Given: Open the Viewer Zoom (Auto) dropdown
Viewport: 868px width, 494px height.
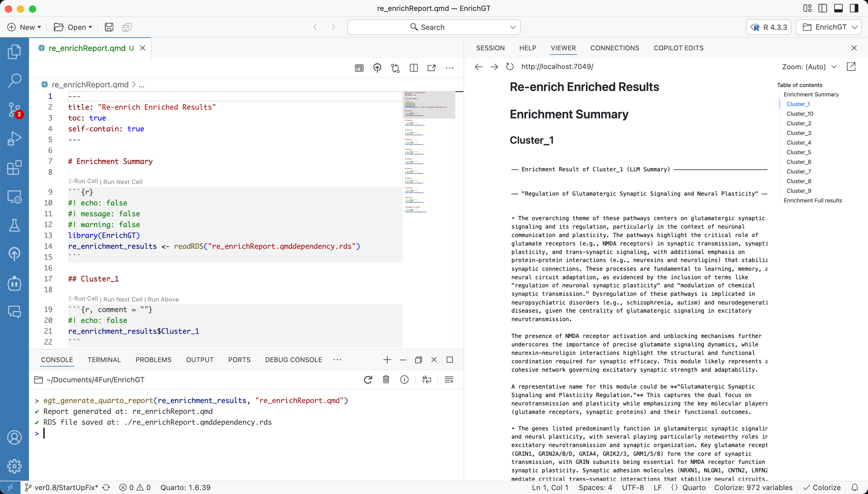Looking at the screenshot, I should click(x=809, y=67).
